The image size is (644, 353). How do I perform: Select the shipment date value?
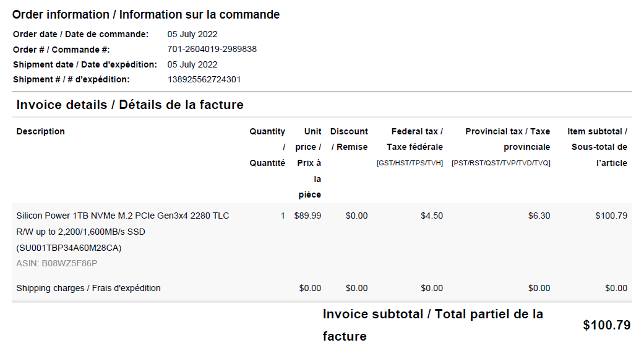point(192,64)
